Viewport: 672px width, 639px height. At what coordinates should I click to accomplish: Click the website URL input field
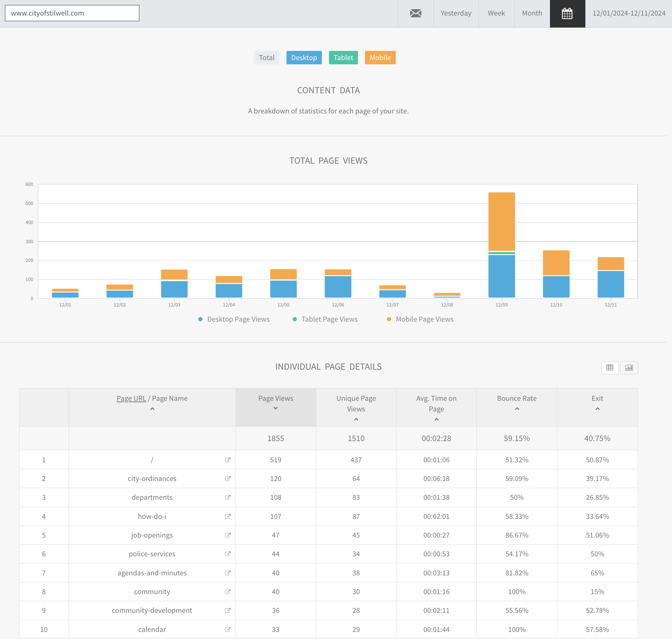[72, 13]
